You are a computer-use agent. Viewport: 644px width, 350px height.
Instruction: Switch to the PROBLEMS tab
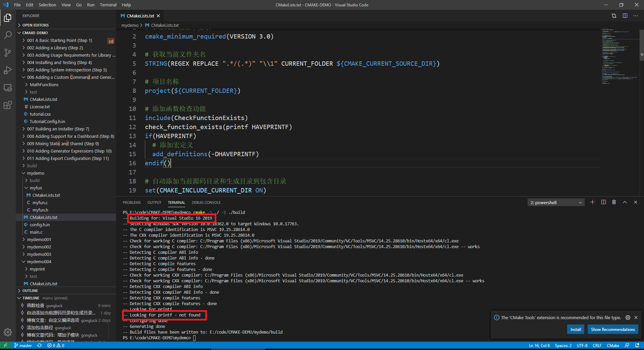click(x=131, y=202)
